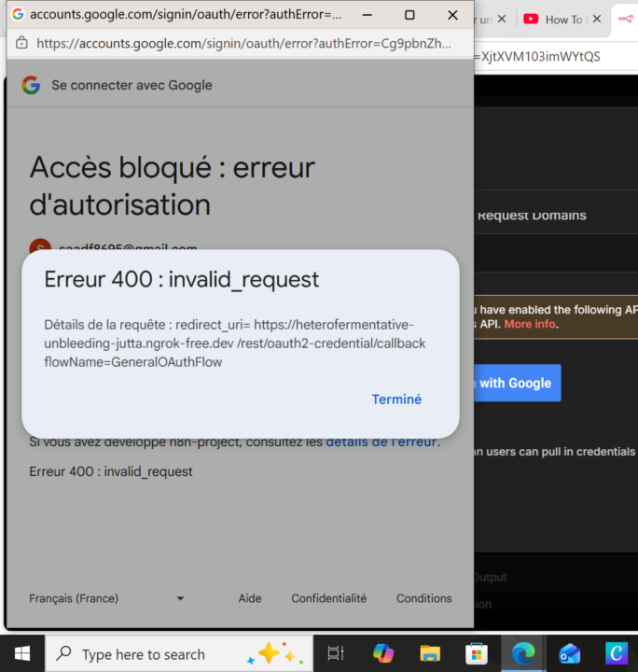Close the browser tab ending in 'un'
Screen dimensions: 638x672
tap(502, 19)
